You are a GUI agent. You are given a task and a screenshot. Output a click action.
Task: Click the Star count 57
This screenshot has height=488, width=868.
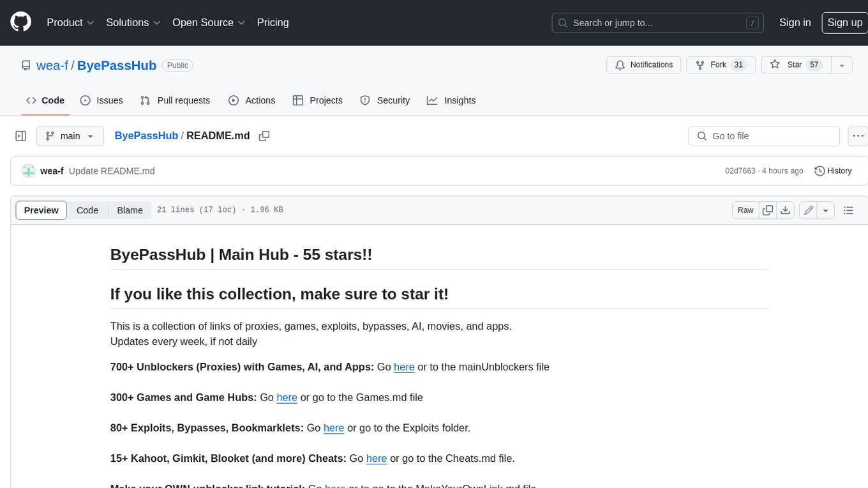814,65
